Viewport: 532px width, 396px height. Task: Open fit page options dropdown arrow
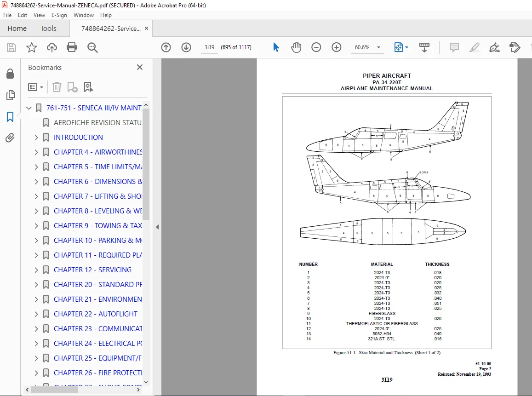point(407,47)
